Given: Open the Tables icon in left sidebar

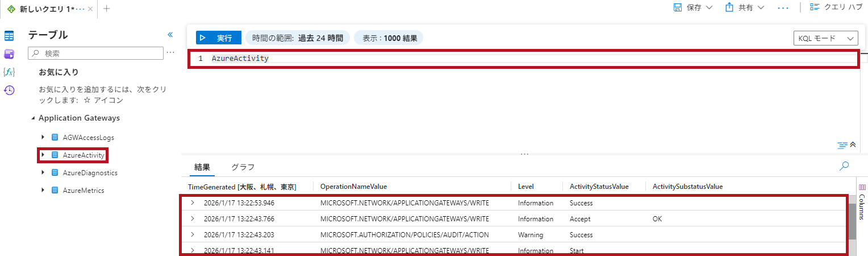Looking at the screenshot, I should pos(9,36).
